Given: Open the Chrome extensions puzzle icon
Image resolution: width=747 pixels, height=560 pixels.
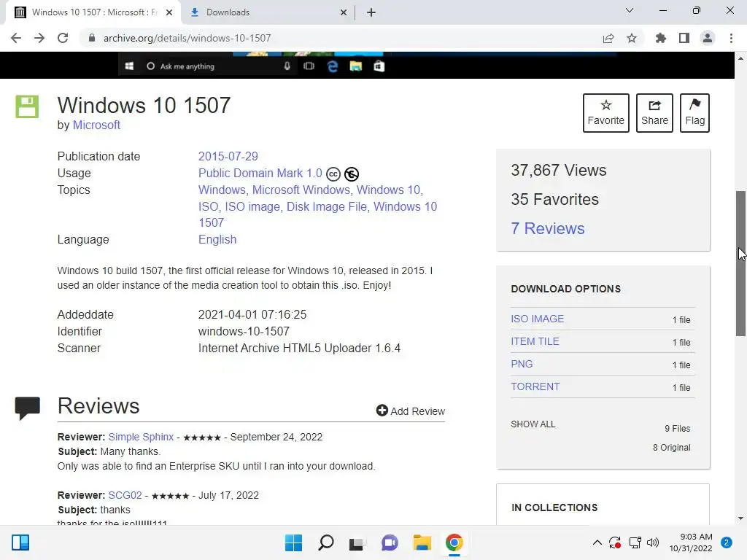Looking at the screenshot, I should click(x=661, y=38).
